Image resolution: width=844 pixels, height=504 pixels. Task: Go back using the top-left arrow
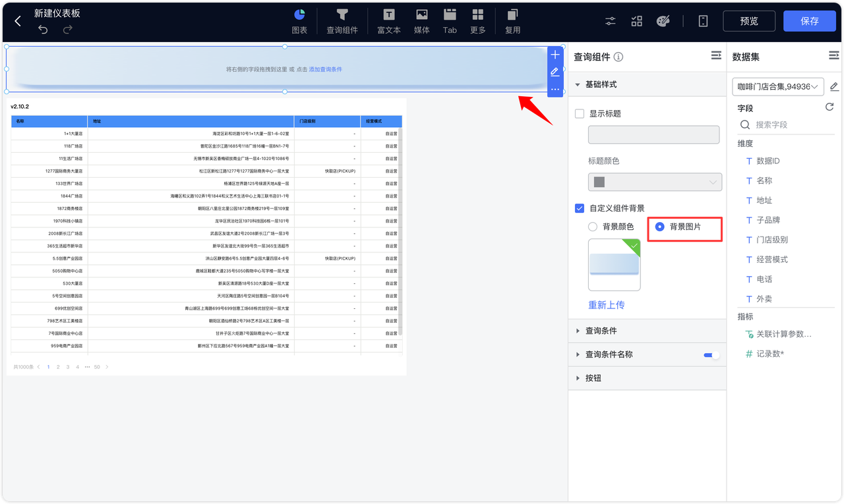[x=18, y=21]
